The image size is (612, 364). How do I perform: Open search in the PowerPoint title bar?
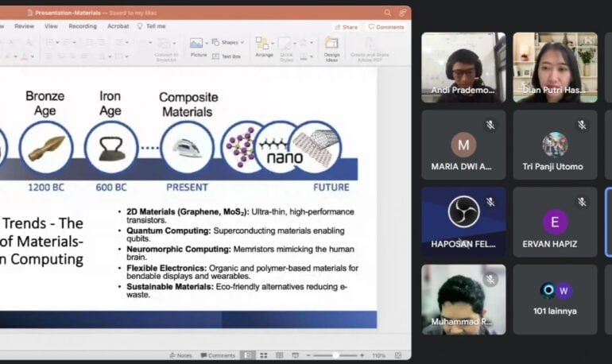[x=387, y=13]
